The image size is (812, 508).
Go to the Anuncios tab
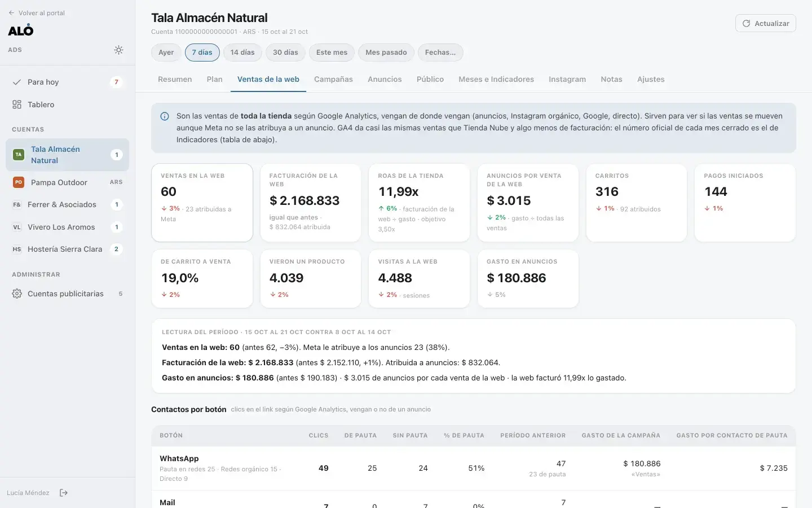click(385, 80)
